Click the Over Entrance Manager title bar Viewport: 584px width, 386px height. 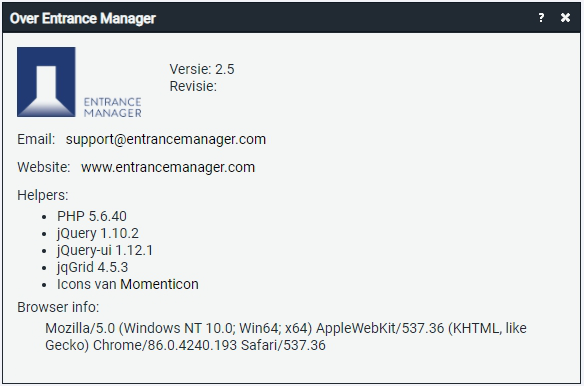click(x=291, y=18)
